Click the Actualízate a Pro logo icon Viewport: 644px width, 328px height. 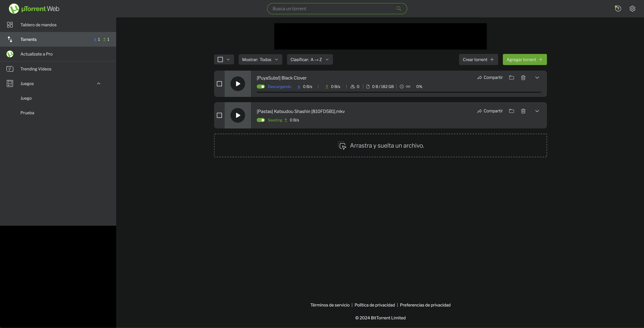(10, 54)
